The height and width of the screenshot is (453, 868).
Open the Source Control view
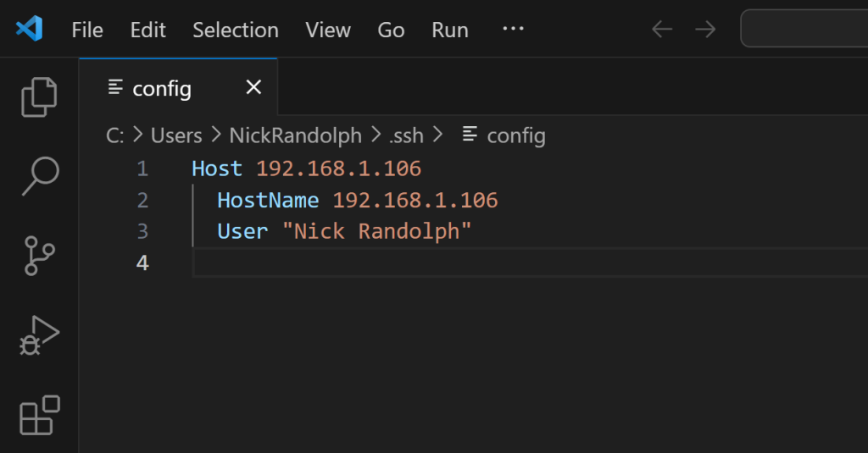pos(39,256)
